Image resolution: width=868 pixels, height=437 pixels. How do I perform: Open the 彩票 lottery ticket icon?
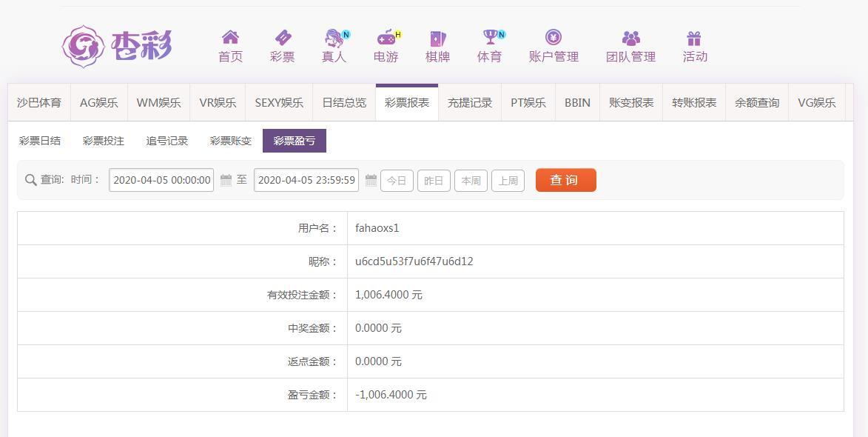point(283,37)
